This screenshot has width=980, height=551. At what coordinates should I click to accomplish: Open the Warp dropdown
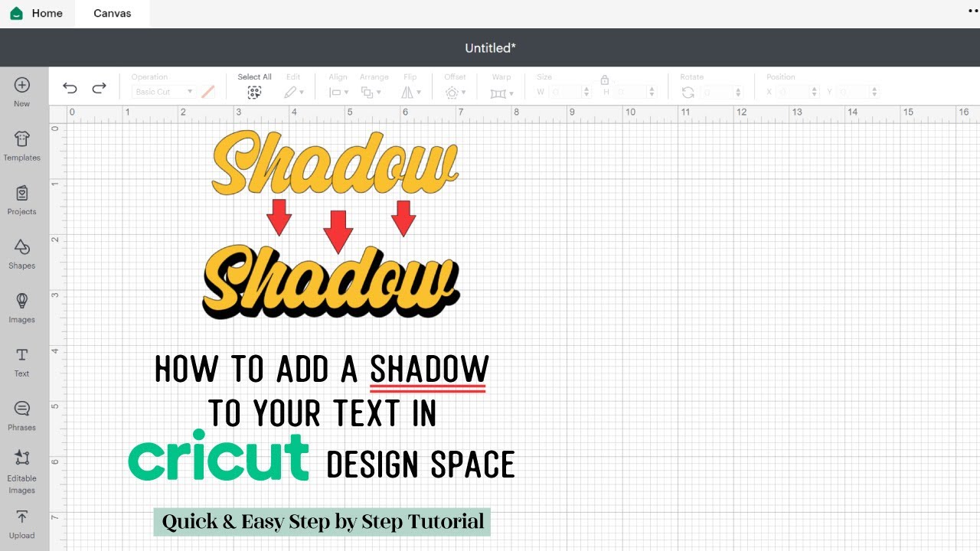(501, 93)
